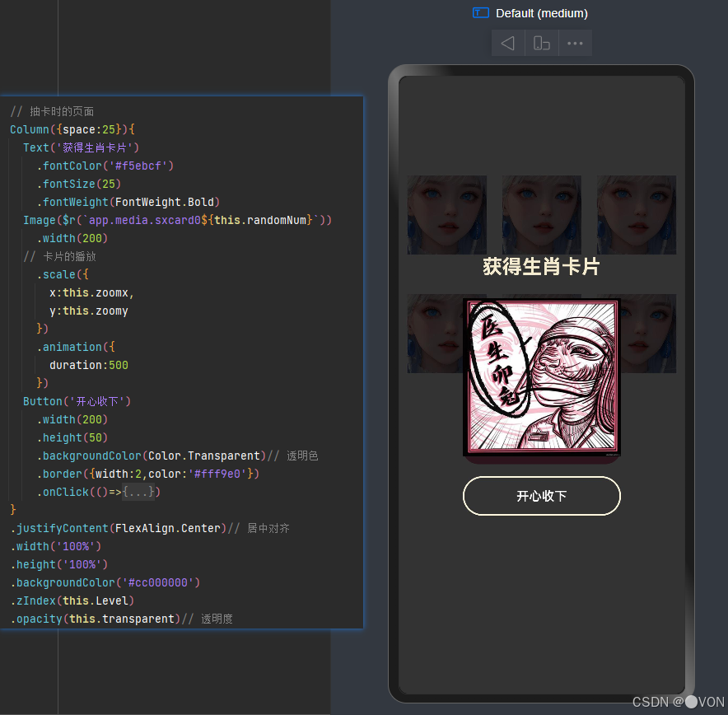The width and height of the screenshot is (728, 715).
Task: Open the three-dots more options menu
Action: coord(575,43)
